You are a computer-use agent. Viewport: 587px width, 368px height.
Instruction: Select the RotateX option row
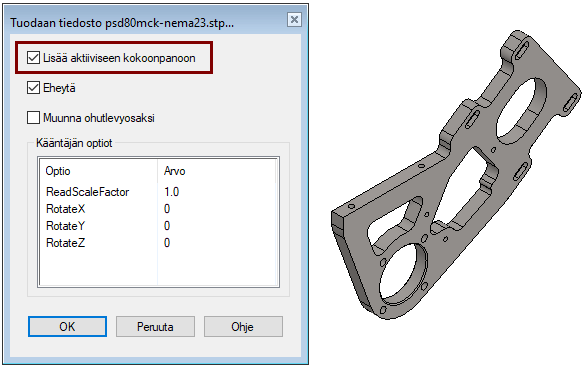click(x=158, y=209)
